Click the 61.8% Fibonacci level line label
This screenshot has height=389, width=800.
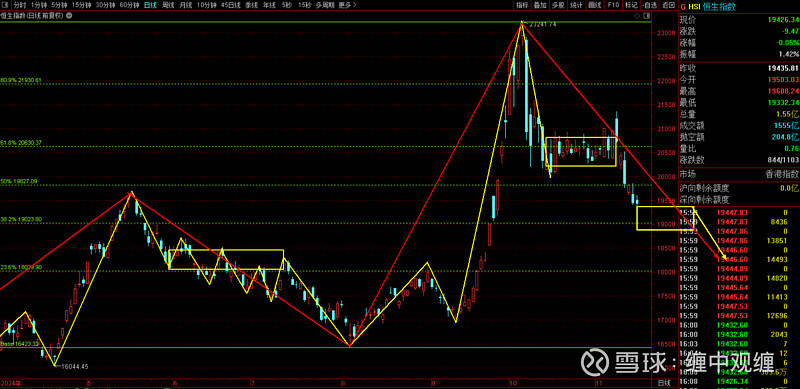[x=21, y=142]
